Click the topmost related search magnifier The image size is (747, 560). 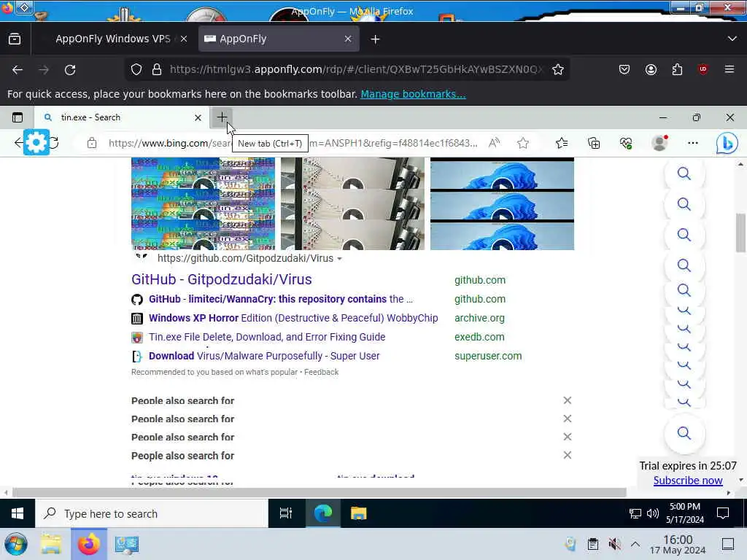(684, 174)
